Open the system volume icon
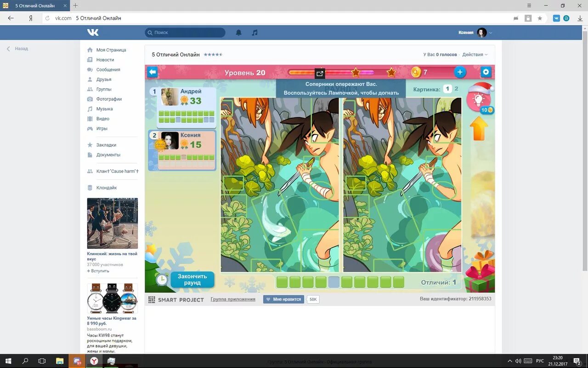 (518, 361)
